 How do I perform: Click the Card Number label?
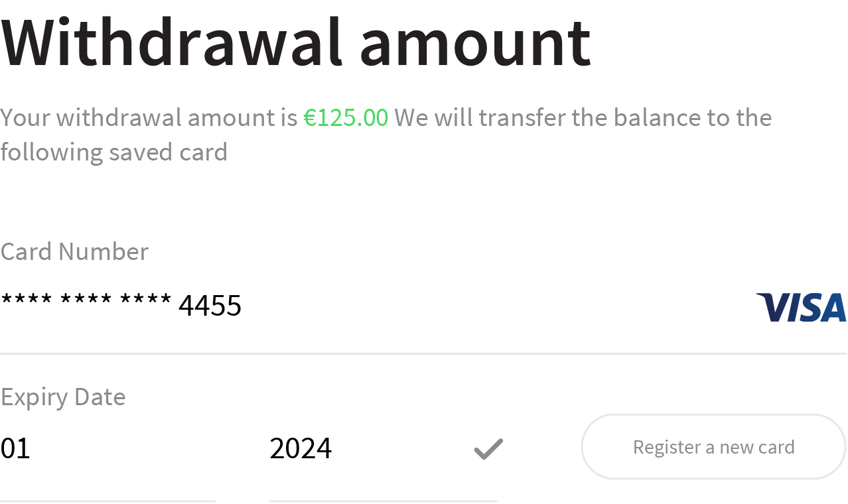(x=74, y=252)
